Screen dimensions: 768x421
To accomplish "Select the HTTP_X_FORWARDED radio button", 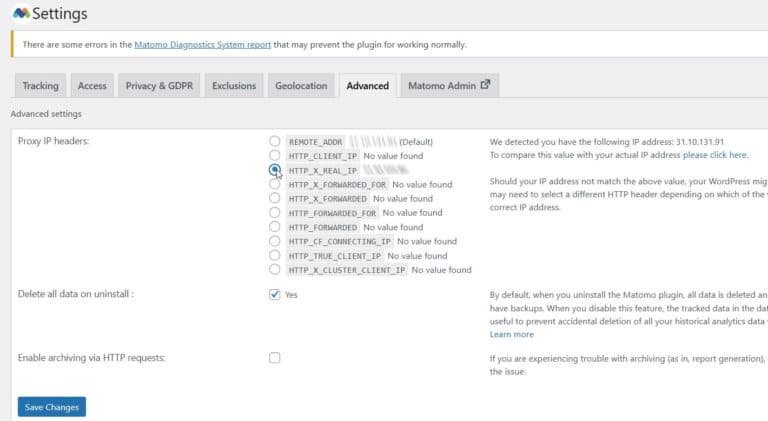I will point(275,198).
